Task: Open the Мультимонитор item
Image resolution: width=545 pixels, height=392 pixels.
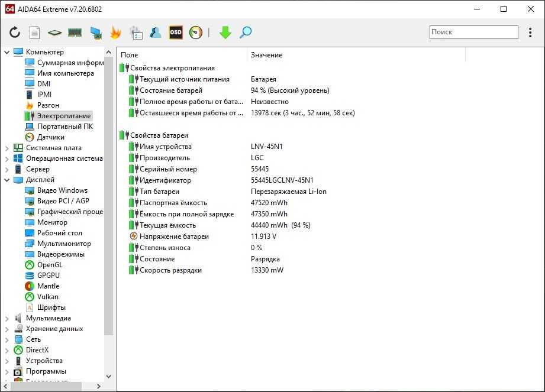Action: (58, 244)
